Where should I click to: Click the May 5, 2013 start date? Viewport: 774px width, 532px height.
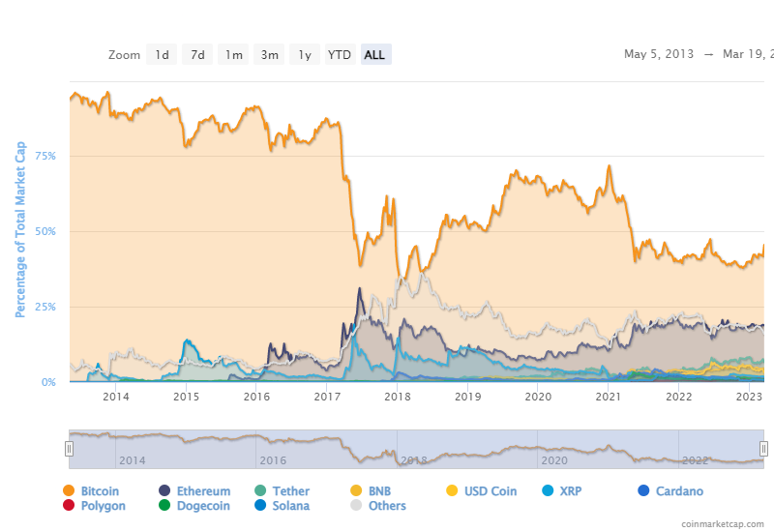tap(659, 54)
